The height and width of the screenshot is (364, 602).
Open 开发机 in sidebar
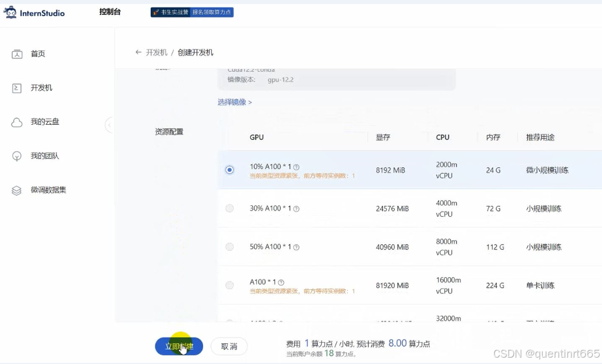click(x=41, y=88)
